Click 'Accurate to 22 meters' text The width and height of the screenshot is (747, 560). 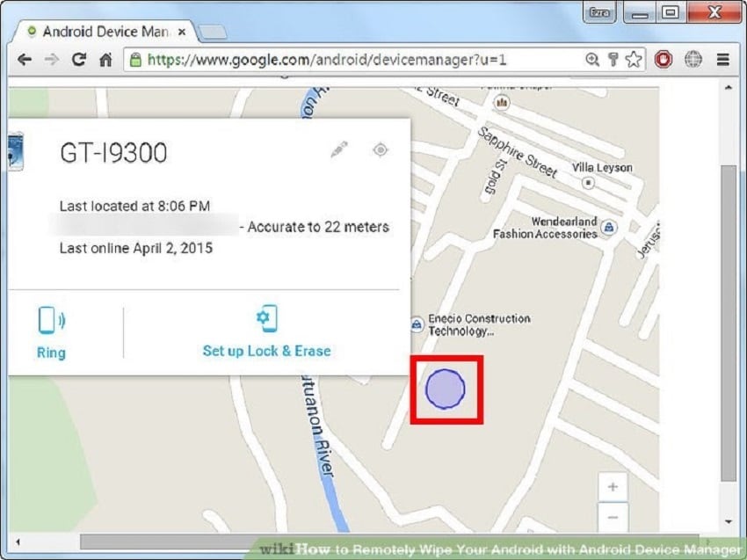point(318,227)
